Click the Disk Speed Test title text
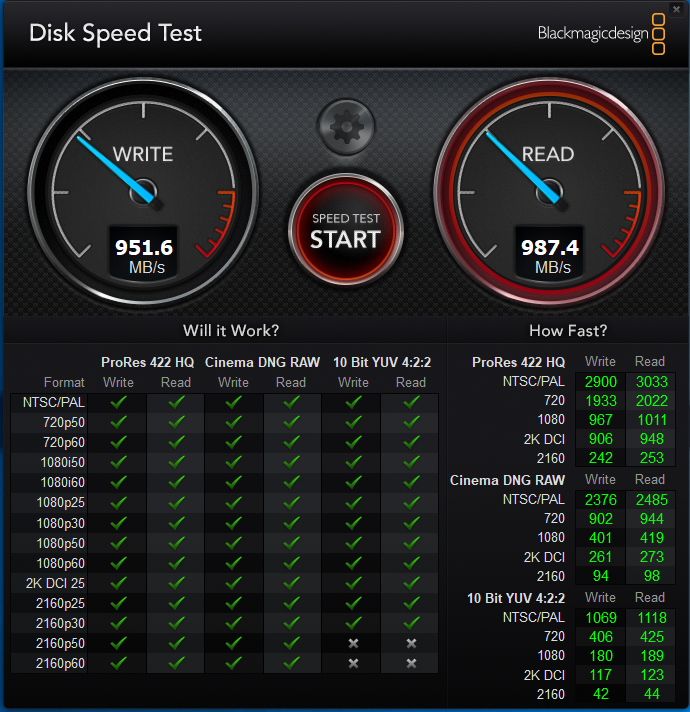Screen dimensions: 690x712 (x=115, y=33)
